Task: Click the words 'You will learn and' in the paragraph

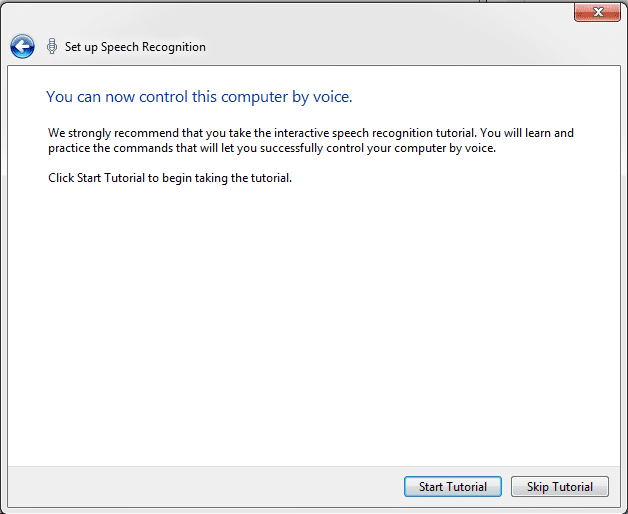Action: coord(527,133)
